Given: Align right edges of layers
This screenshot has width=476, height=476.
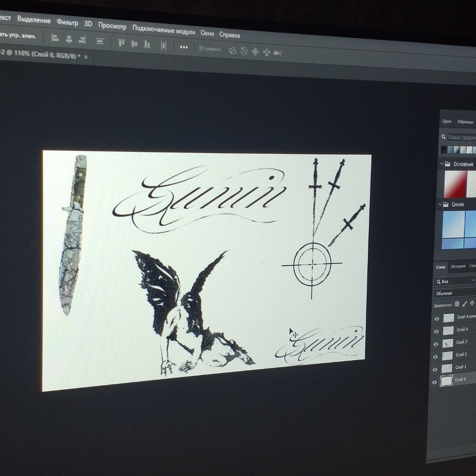Looking at the screenshot, I should point(82,39).
